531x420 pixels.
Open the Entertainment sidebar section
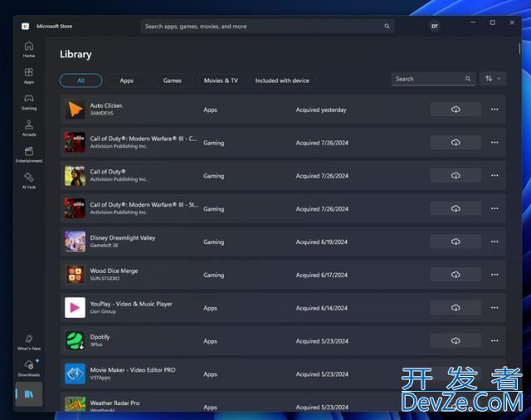point(29,154)
